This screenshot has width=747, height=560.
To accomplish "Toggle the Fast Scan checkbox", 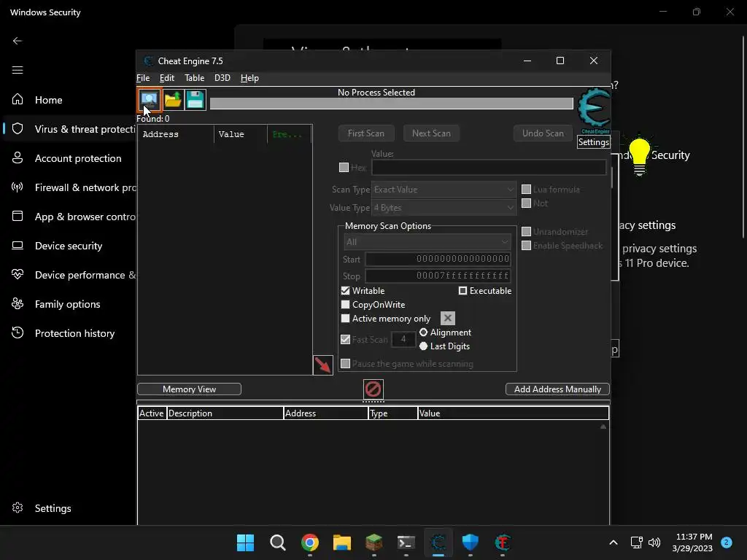I will (x=345, y=340).
